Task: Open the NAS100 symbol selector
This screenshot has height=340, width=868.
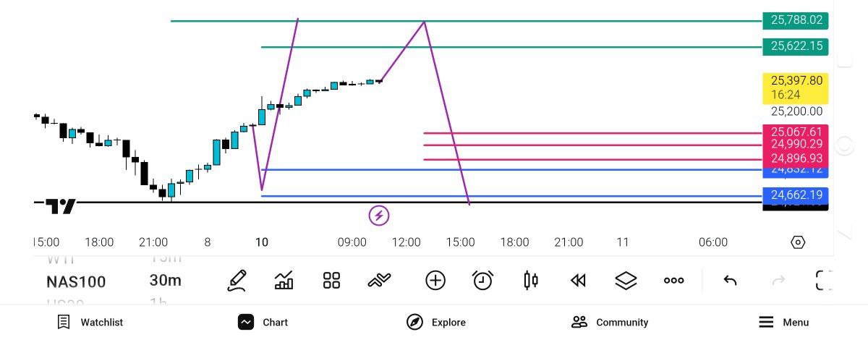Action: [x=76, y=281]
